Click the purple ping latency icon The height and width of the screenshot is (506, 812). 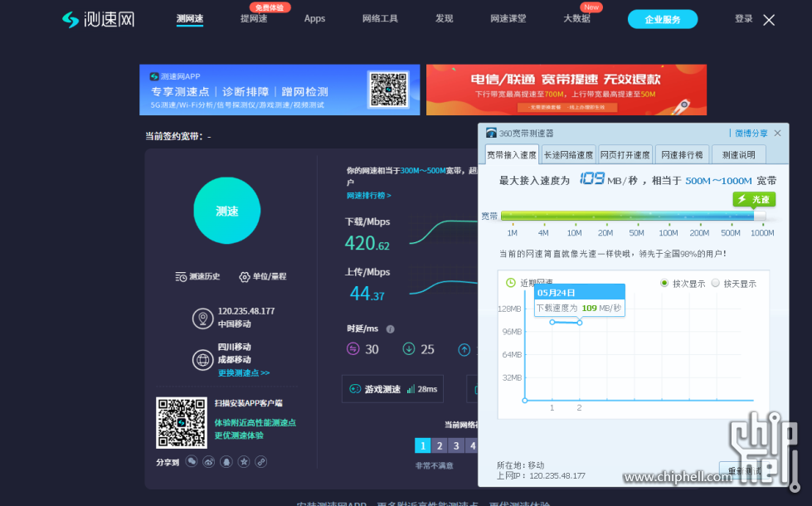(x=353, y=348)
